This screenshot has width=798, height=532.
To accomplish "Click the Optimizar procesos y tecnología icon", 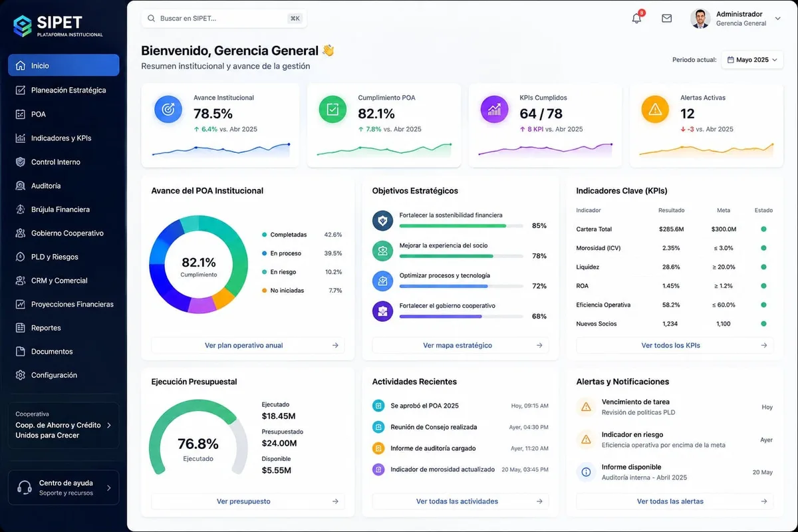I will coord(382,281).
